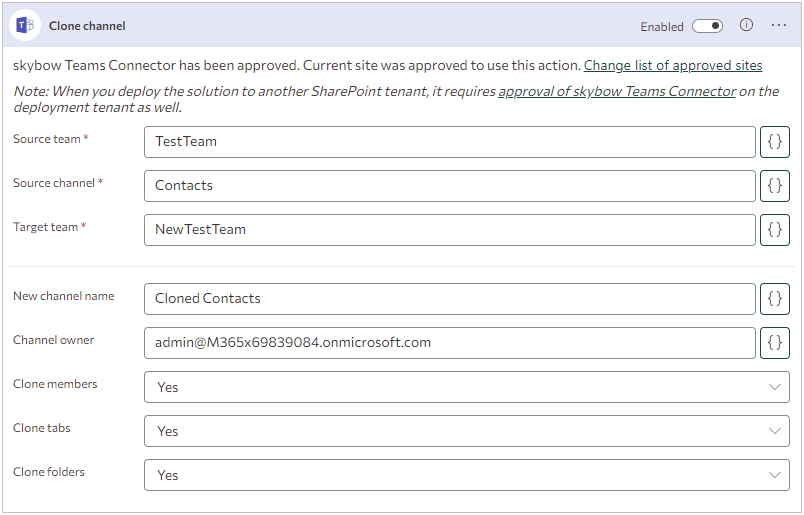Click the Clone channel action title
Image resolution: width=804 pixels, height=515 pixels.
(x=87, y=26)
